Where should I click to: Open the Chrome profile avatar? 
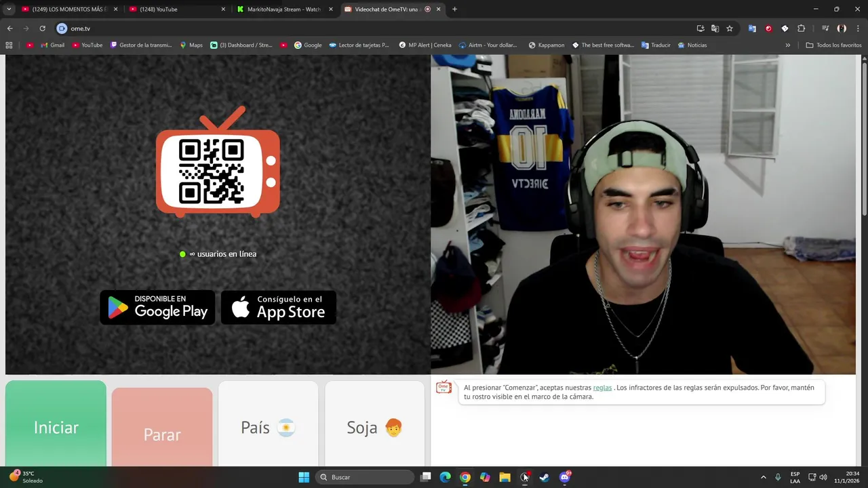[842, 28]
